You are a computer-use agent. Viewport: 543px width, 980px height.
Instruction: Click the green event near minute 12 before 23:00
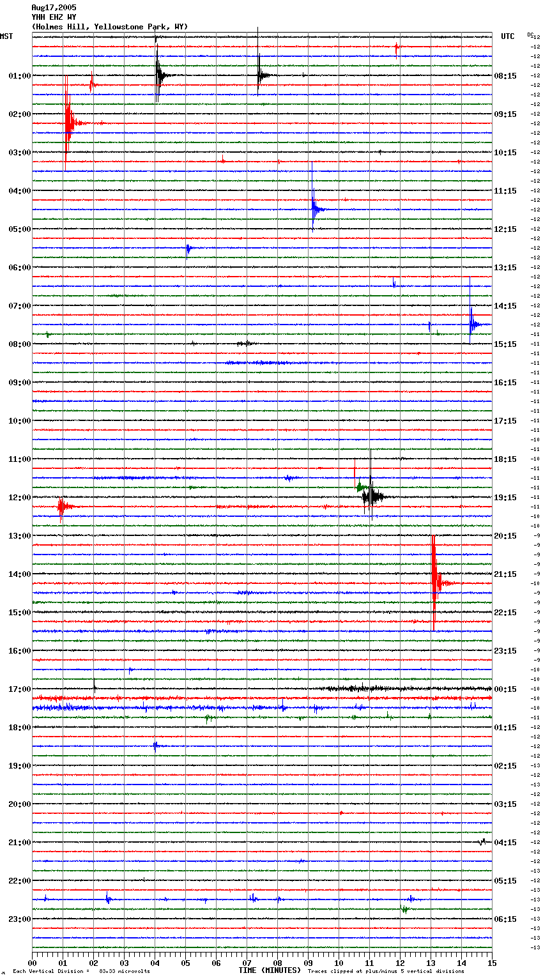pyautogui.click(x=405, y=909)
